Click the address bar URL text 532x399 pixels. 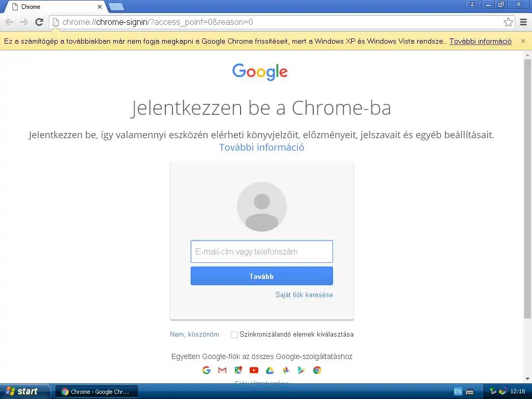[157, 22]
